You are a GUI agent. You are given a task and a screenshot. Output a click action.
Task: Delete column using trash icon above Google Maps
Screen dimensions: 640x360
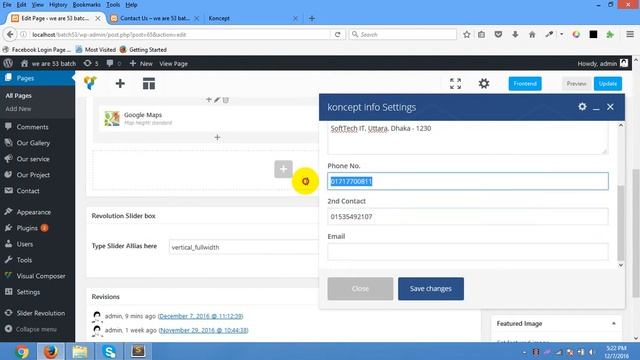coord(226,100)
